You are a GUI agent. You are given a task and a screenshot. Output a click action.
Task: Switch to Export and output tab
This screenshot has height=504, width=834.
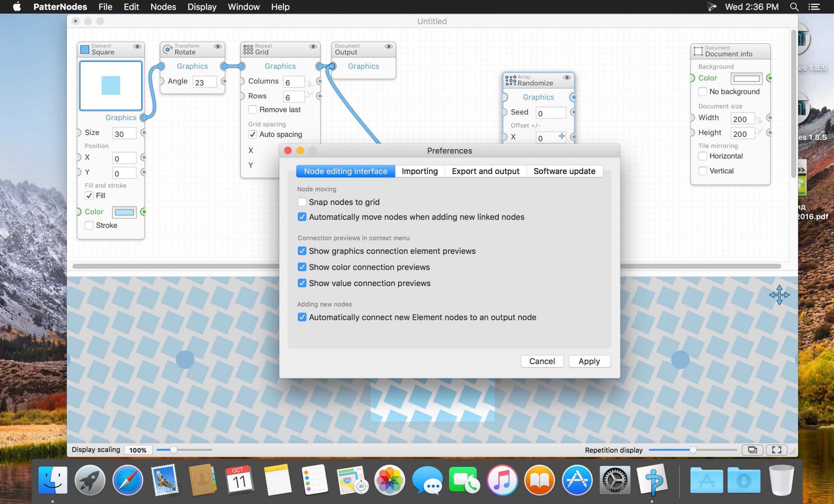485,171
